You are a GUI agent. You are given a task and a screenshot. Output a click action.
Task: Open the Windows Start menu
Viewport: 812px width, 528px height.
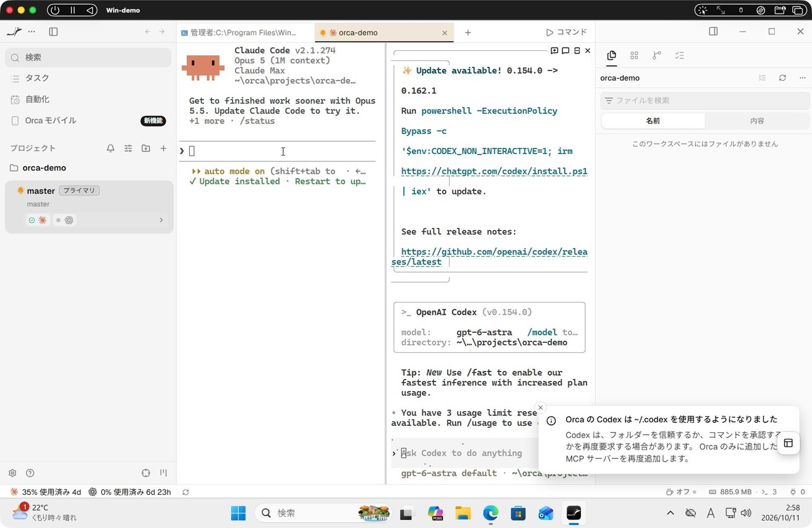click(238, 513)
